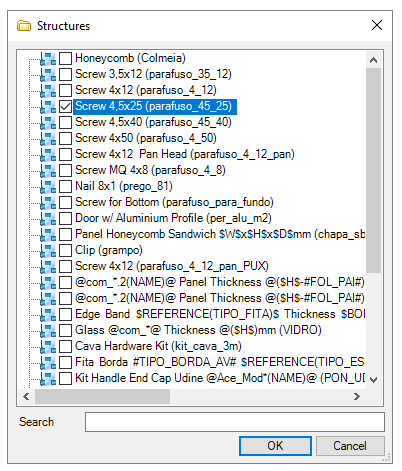Check the Clip (grampo) checkbox
Image resolution: width=402 pixels, height=471 pixels.
(65, 250)
